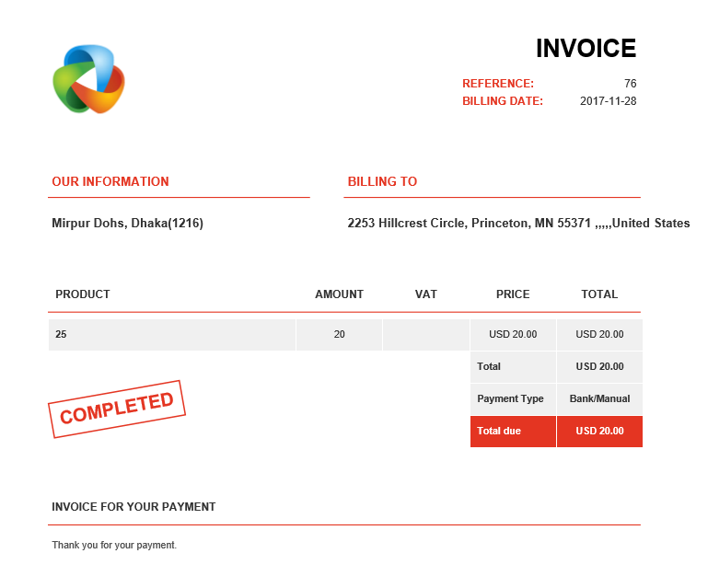Select USD 20.00 in the PRICE column
This screenshot has height=588, width=708.
(x=513, y=335)
